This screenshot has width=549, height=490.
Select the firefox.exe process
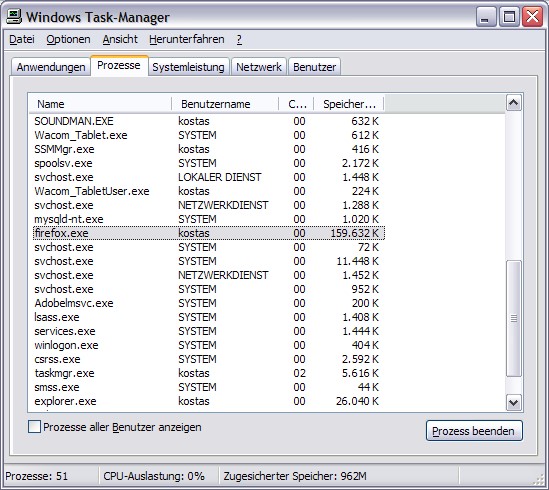(209, 233)
